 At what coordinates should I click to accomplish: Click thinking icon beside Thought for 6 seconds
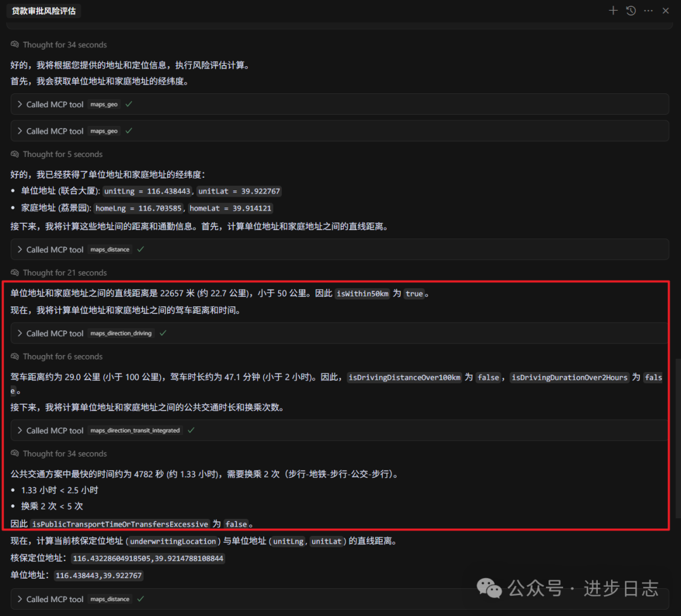point(15,357)
